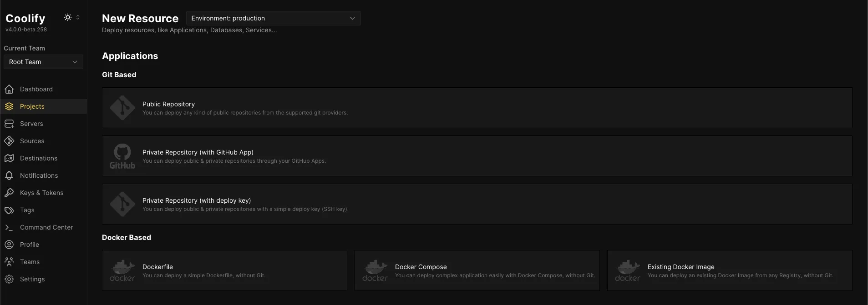Click the Git Based heading

pos(119,75)
